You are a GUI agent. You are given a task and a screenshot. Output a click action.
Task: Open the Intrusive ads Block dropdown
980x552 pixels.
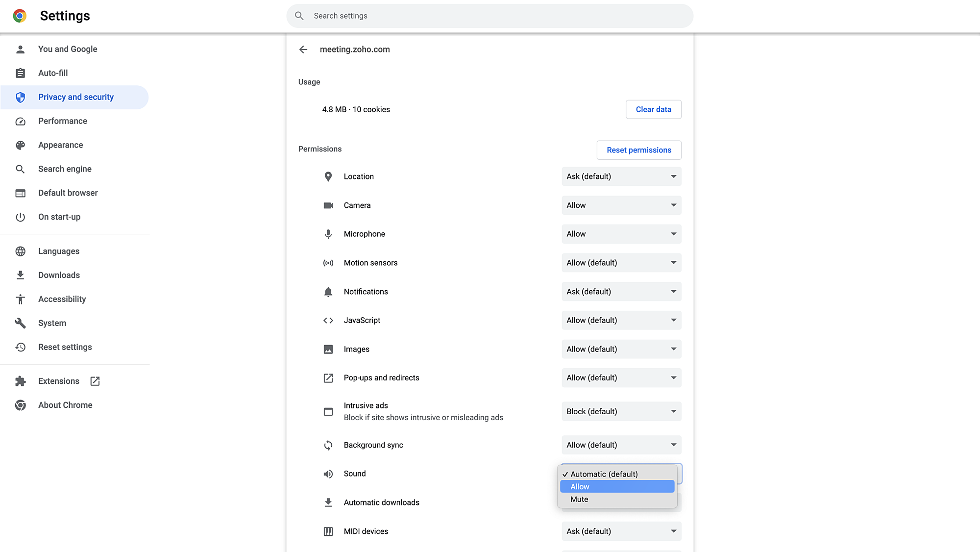pos(621,411)
